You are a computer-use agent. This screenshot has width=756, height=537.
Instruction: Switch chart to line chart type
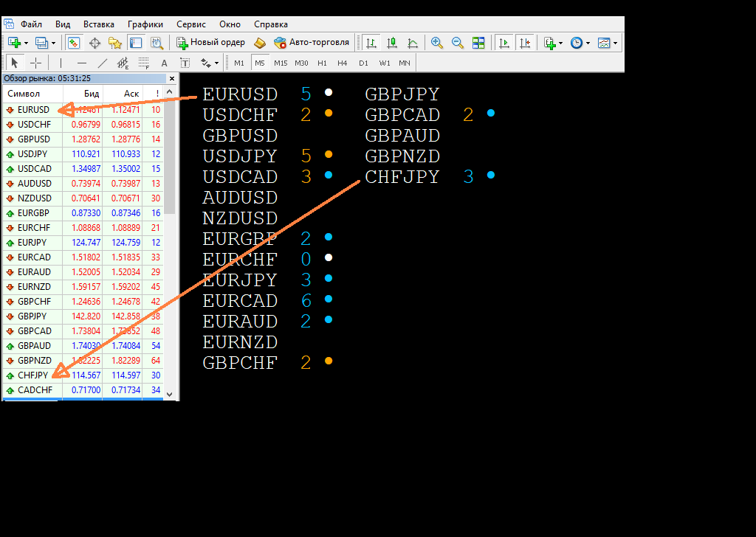click(x=413, y=43)
